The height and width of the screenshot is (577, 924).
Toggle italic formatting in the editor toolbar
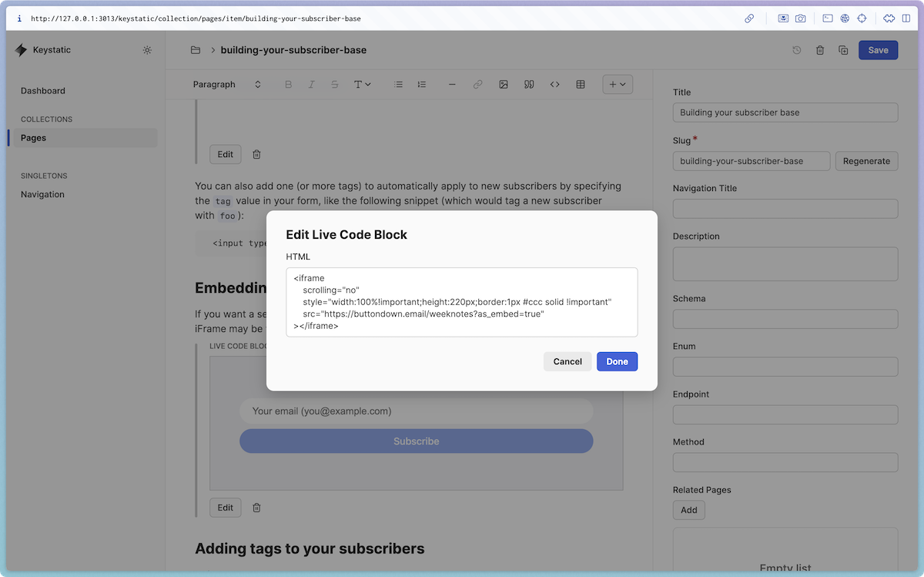coord(312,84)
